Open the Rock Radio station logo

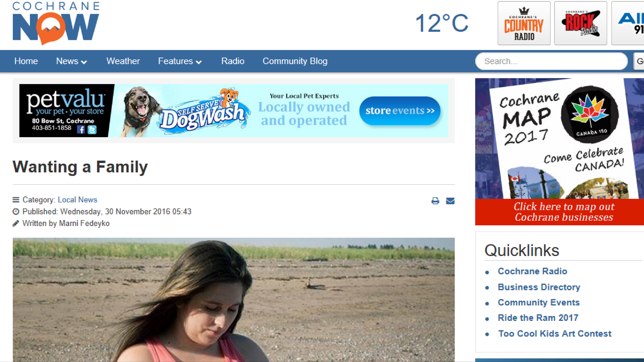[581, 23]
